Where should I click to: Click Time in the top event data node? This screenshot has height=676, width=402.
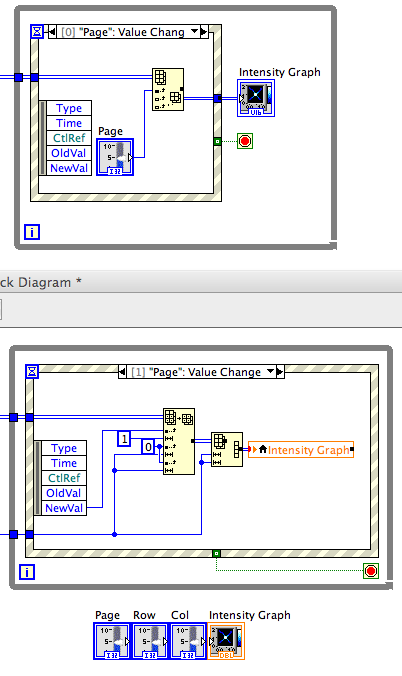coord(69,123)
